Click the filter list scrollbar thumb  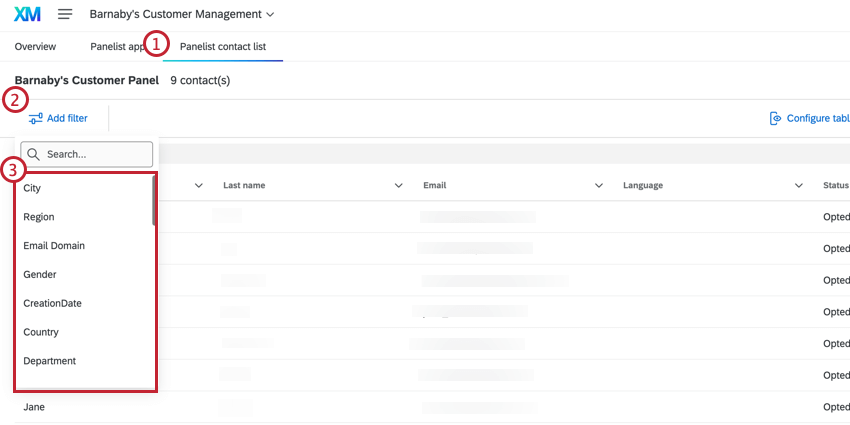[x=154, y=201]
